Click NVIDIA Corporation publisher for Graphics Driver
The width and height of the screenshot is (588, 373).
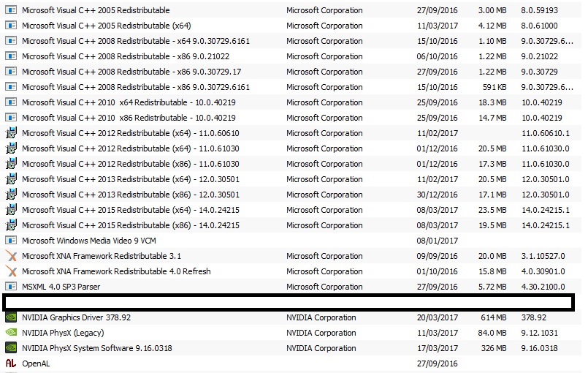321,317
